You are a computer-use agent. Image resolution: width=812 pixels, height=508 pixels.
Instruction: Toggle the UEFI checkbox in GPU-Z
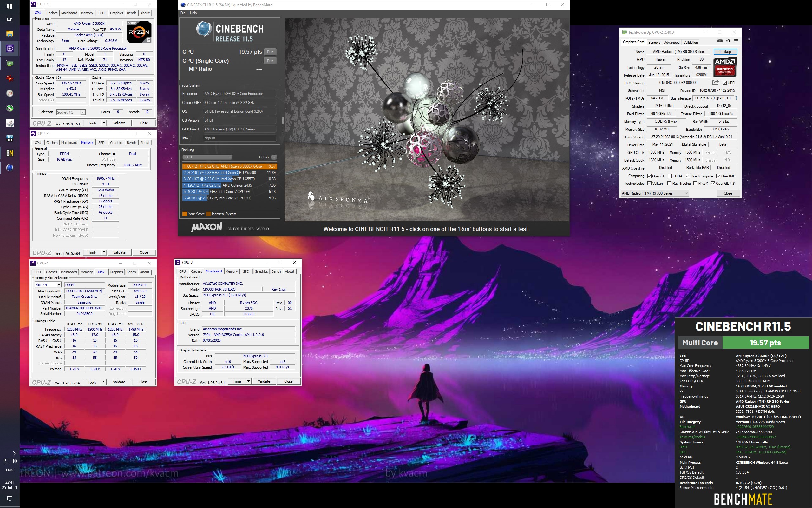724,83
